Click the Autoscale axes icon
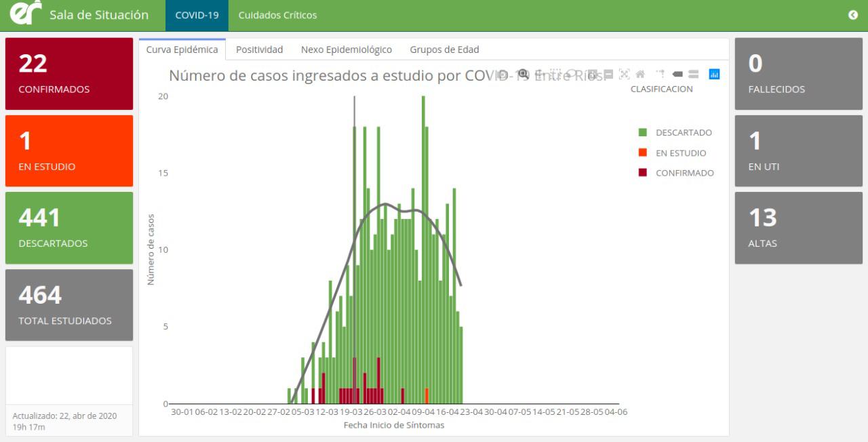The image size is (868, 442). tap(624, 74)
